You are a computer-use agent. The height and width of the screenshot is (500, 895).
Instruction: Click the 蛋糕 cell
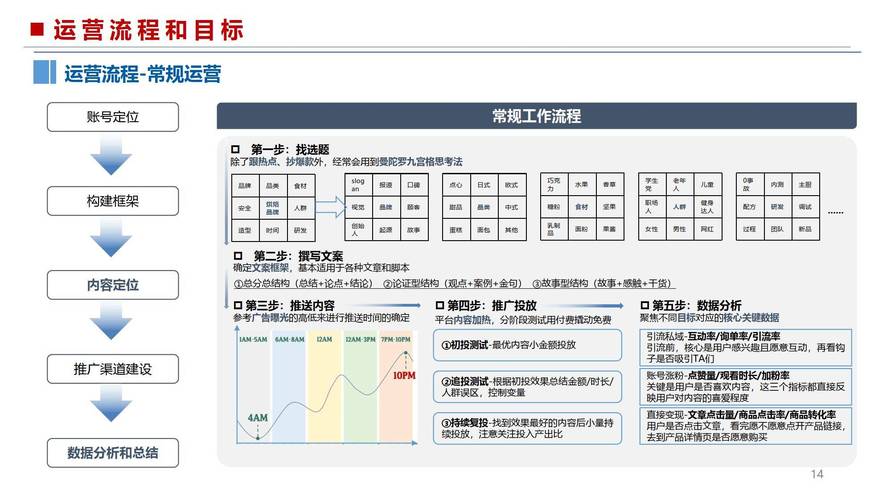click(x=456, y=229)
